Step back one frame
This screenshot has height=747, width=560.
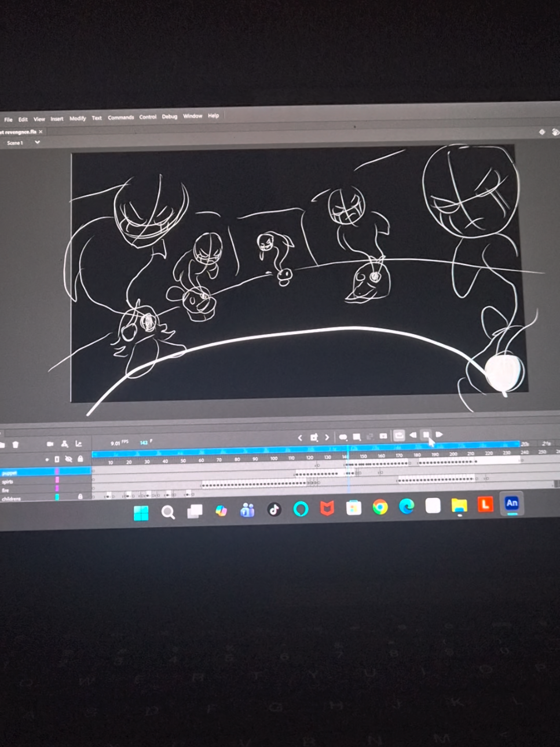(413, 435)
